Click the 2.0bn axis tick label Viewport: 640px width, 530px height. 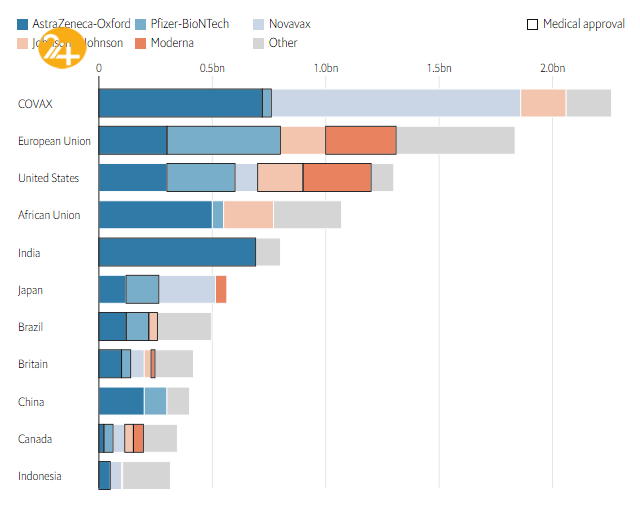pos(552,68)
